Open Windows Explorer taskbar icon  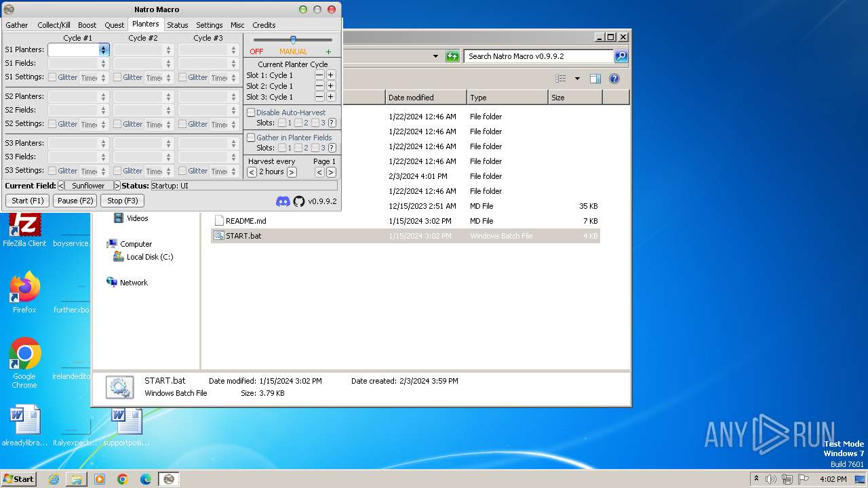[77, 479]
